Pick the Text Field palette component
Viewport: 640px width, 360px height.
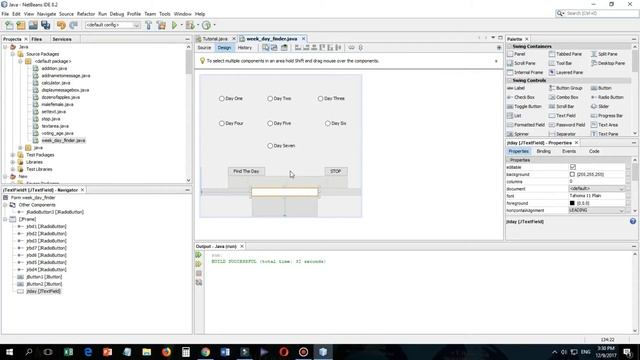(562, 116)
